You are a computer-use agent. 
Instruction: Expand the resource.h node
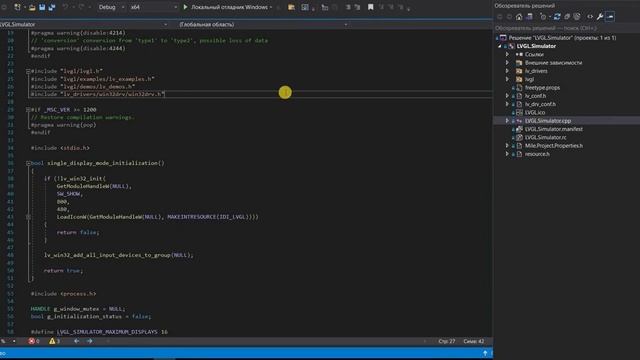[x=507, y=154]
